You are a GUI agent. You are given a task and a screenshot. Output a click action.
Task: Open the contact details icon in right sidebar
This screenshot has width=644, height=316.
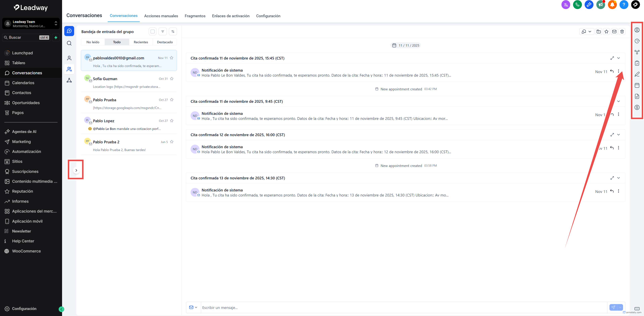[x=637, y=30]
